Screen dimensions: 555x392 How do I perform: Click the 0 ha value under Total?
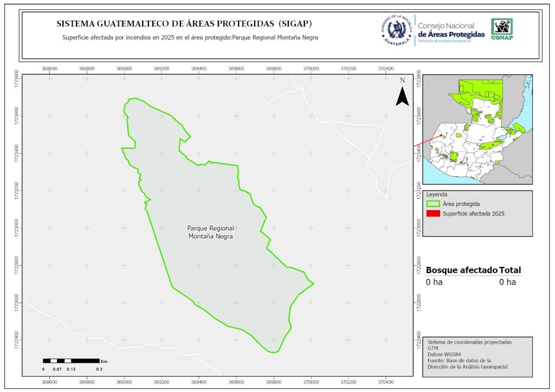(507, 282)
